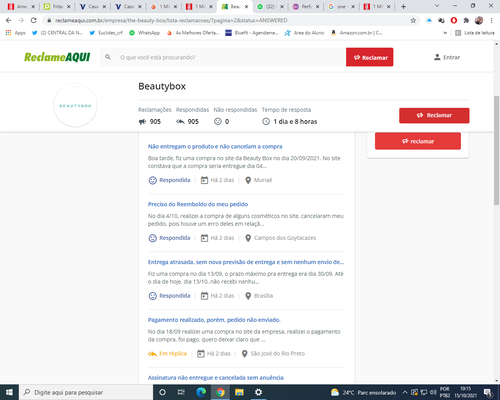Open the Chrome three-dot menu
The width and height of the screenshot is (500, 400).
coord(491,21)
